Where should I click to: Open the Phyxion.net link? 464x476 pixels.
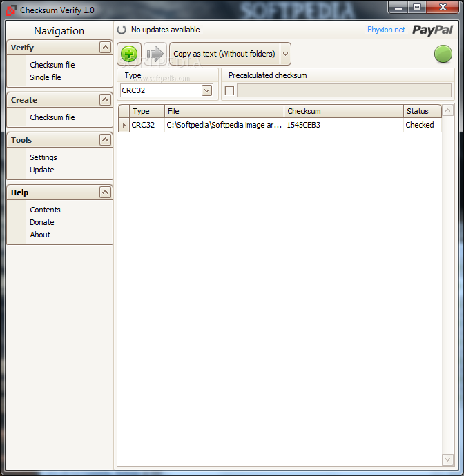(x=386, y=30)
